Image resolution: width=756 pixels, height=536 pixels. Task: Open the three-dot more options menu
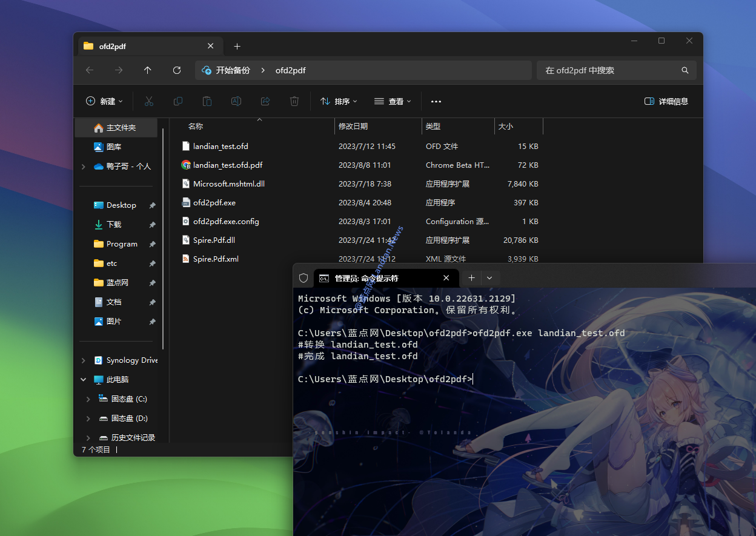436,102
